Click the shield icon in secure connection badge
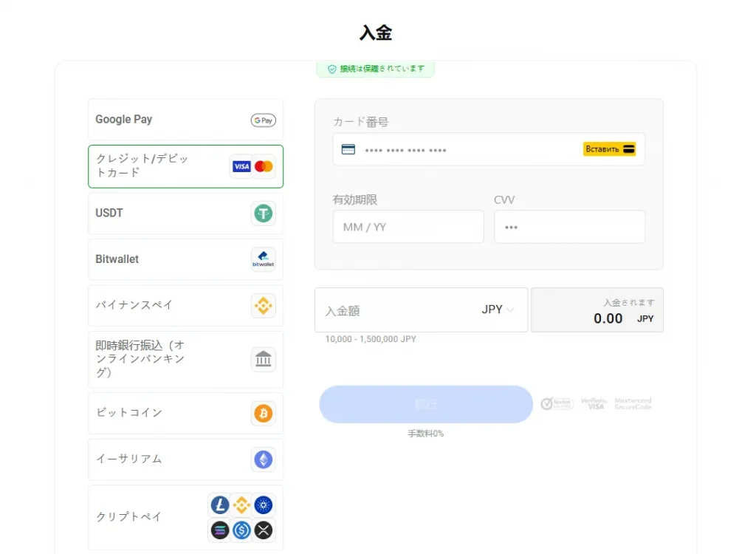756x554 pixels. [332, 69]
